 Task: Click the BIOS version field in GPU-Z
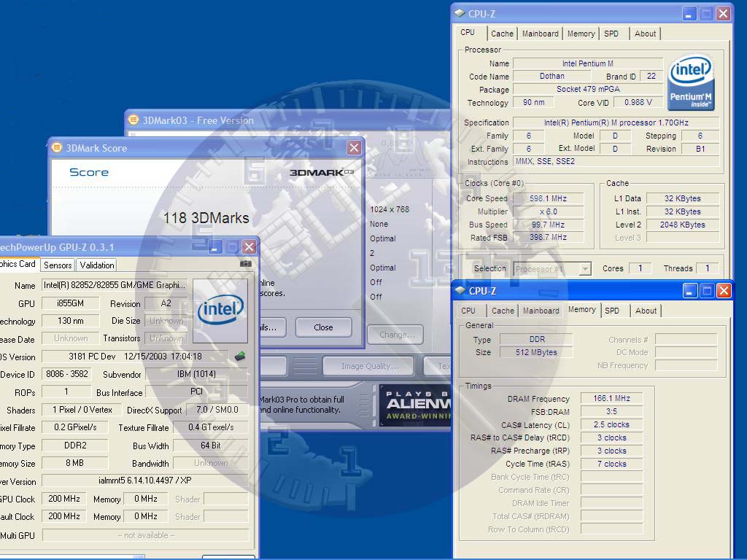(135, 356)
